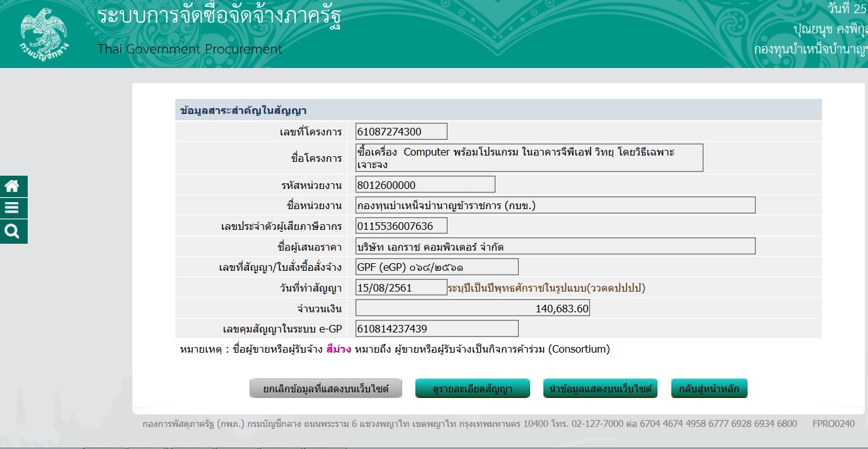Select the ชื่อผู้เสนอราคา bidder name field
Viewport: 868px width, 449px height.
[555, 246]
